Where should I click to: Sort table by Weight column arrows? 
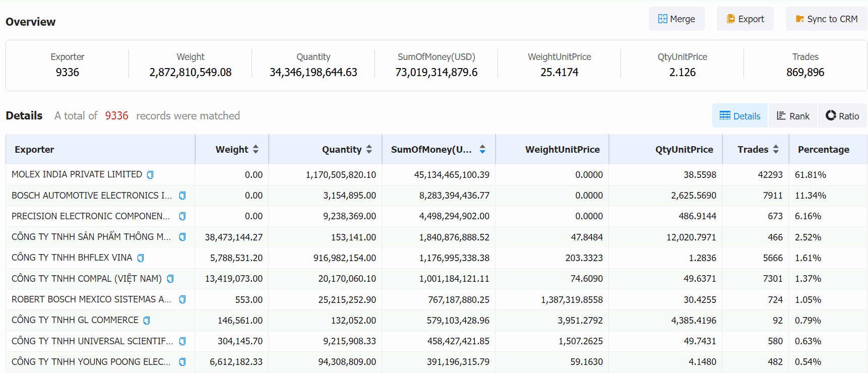(x=256, y=149)
